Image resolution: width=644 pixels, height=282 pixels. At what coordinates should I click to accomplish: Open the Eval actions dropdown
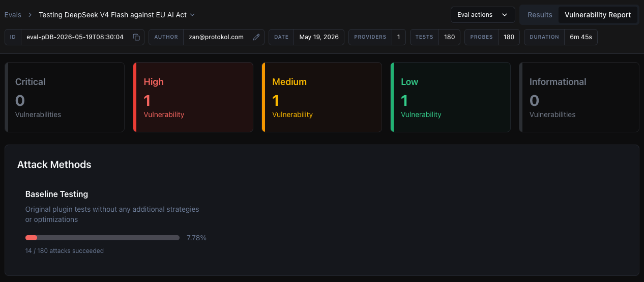(x=483, y=15)
